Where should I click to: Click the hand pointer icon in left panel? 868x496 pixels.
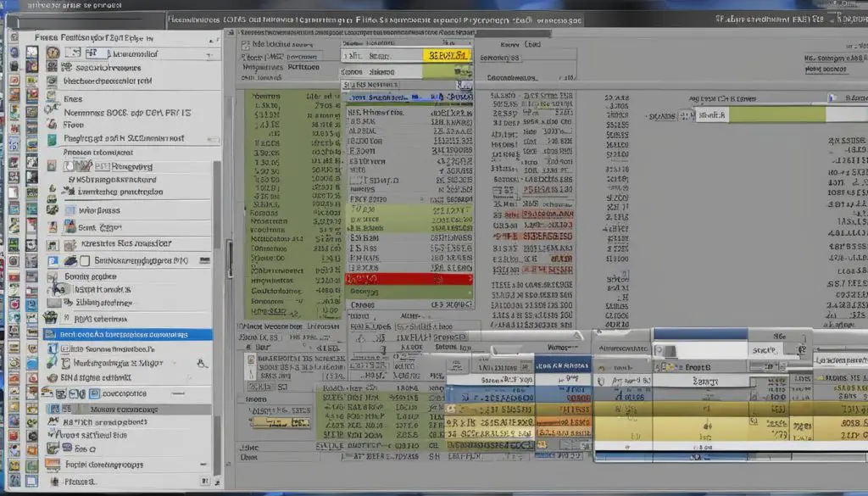point(202,363)
